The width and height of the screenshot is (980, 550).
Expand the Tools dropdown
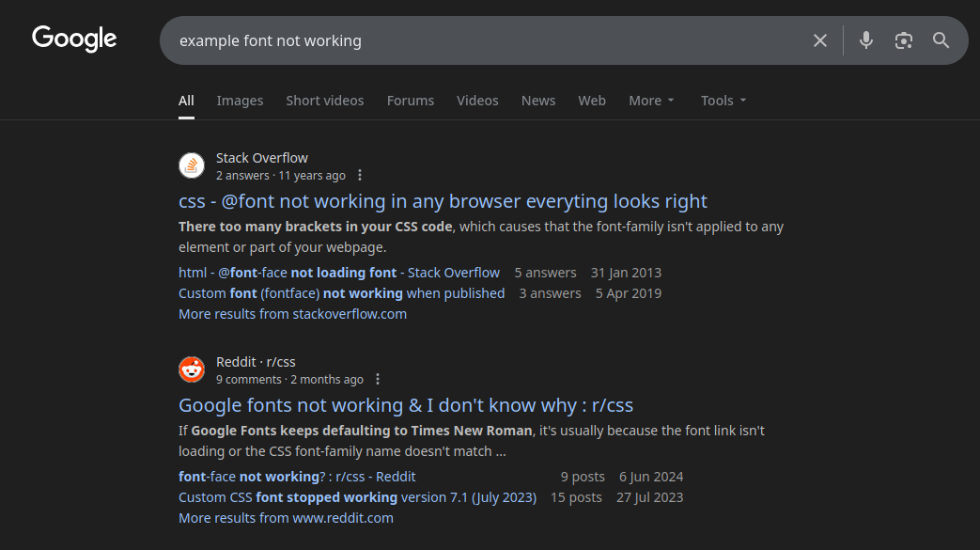pyautogui.click(x=723, y=101)
